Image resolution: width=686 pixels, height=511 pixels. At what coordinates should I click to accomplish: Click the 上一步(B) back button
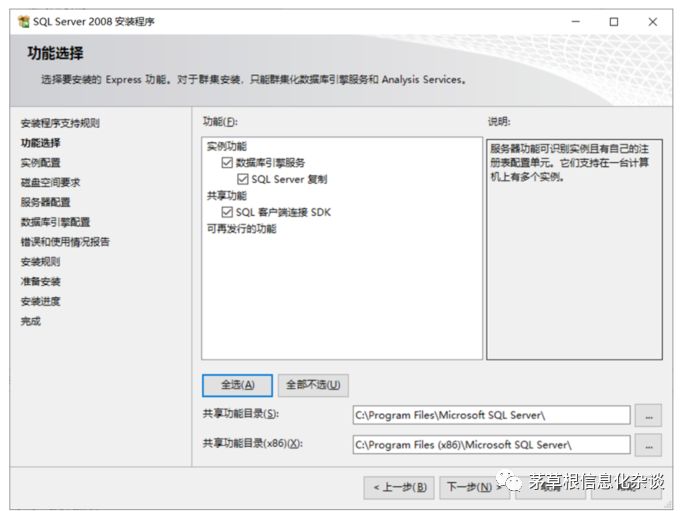399,487
